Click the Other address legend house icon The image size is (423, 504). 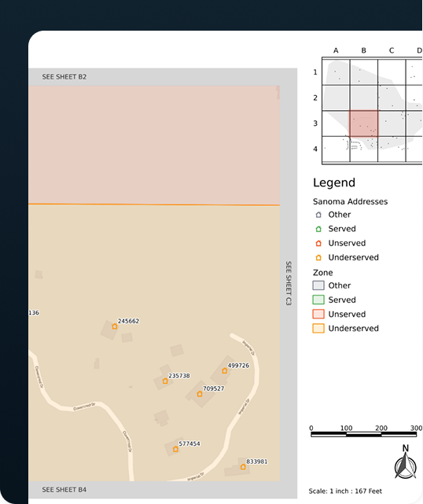318,215
